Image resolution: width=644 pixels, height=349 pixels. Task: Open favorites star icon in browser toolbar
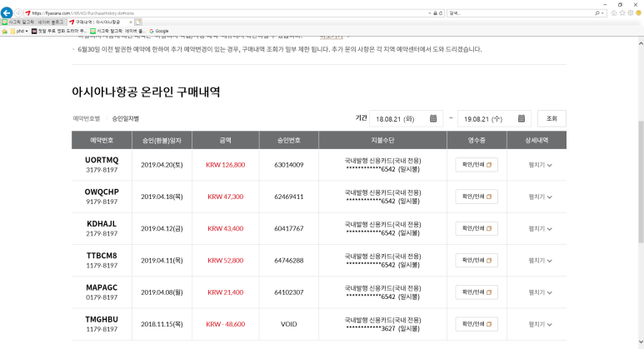622,13
